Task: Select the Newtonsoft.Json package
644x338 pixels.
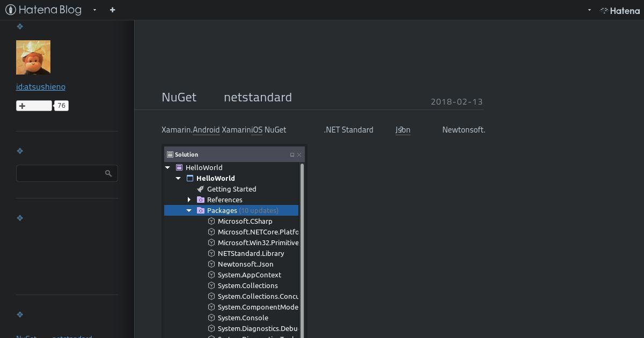Action: (x=246, y=264)
